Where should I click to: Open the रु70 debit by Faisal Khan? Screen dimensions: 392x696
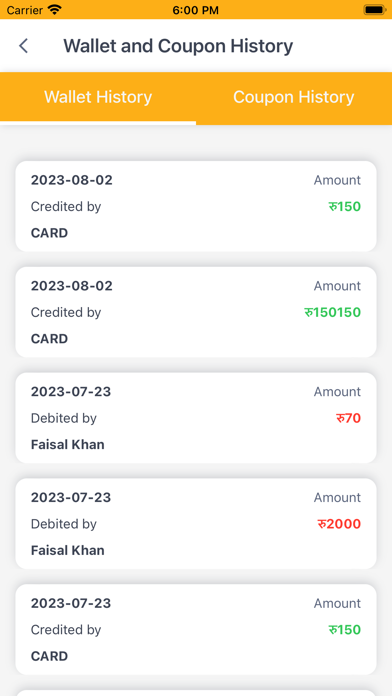196,418
